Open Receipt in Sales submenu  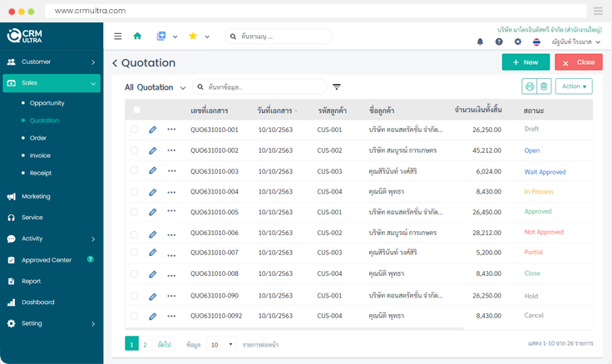click(41, 173)
